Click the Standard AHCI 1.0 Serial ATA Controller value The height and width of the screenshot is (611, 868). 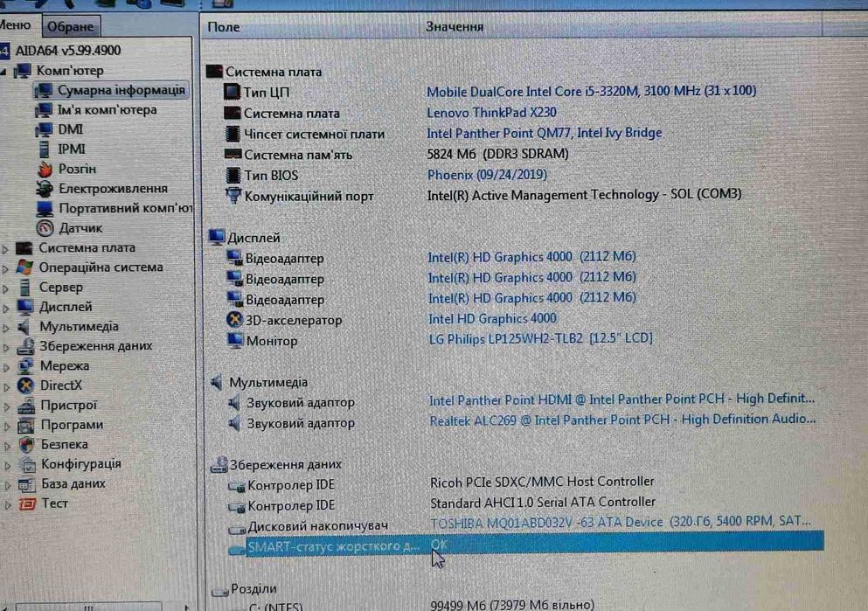click(x=543, y=503)
